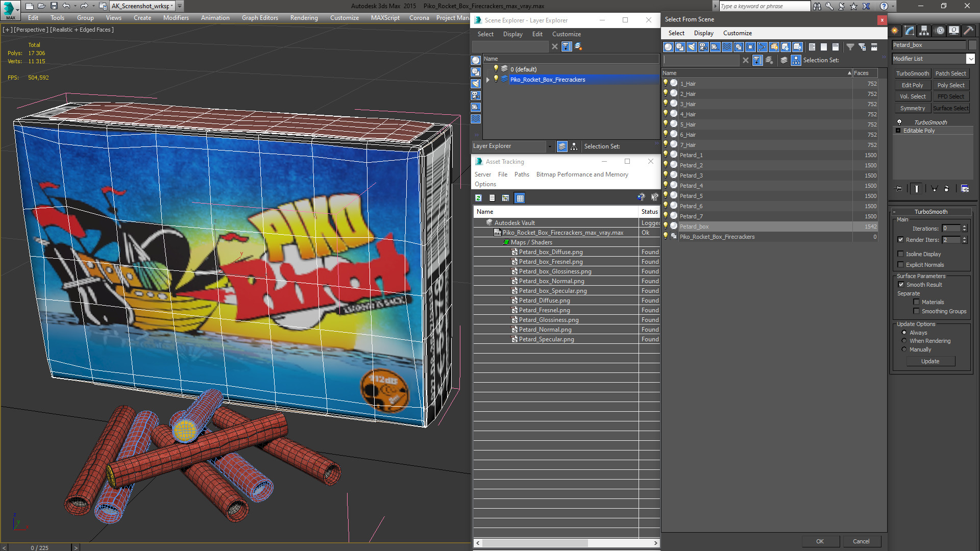Toggle Display Lights filter in Select From Scene
This screenshot has width=980, height=551.
click(692, 47)
